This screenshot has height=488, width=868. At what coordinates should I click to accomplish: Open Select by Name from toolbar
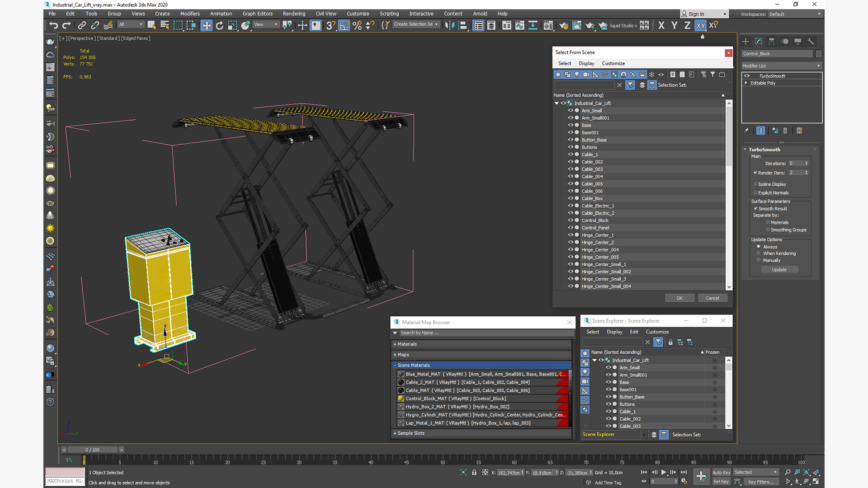point(165,25)
